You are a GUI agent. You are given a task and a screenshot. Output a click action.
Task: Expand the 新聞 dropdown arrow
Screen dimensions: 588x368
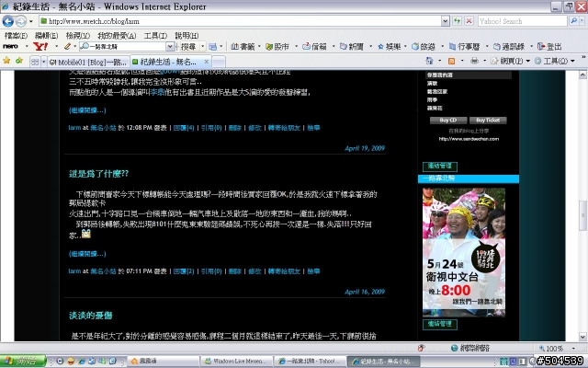coord(370,47)
